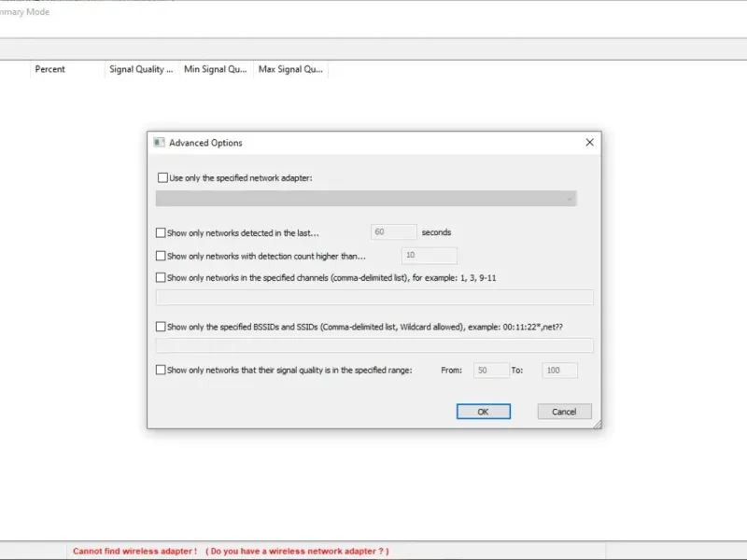Screen dimensions: 747x560
Task: Check signal quality range filter checkbox
Action: pyautogui.click(x=161, y=370)
